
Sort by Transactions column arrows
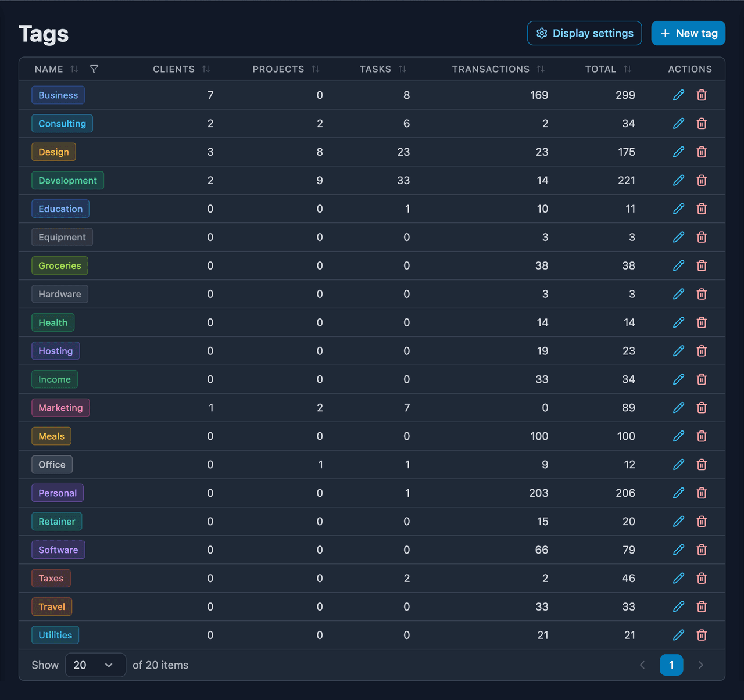(541, 69)
